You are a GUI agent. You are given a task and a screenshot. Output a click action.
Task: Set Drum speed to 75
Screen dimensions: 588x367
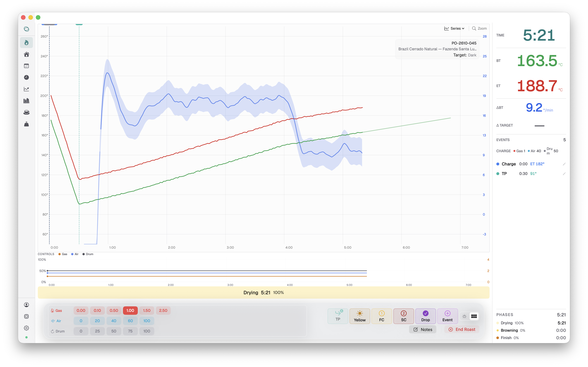coord(130,331)
